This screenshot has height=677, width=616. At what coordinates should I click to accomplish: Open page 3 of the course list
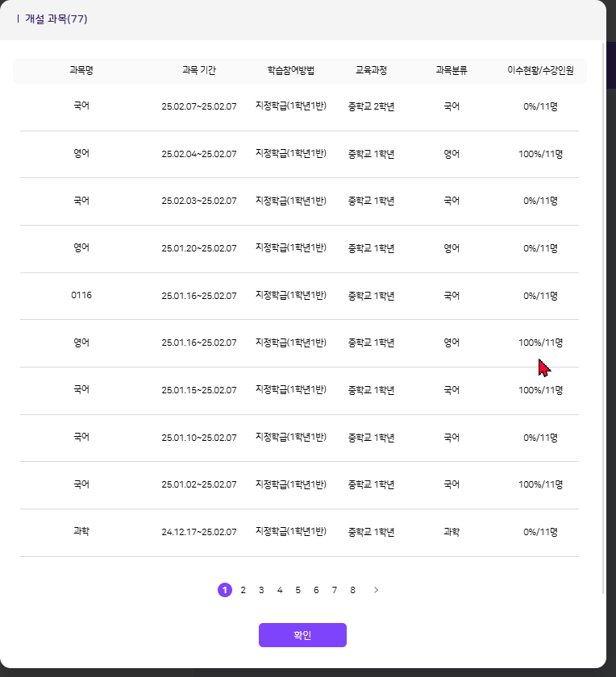point(261,590)
